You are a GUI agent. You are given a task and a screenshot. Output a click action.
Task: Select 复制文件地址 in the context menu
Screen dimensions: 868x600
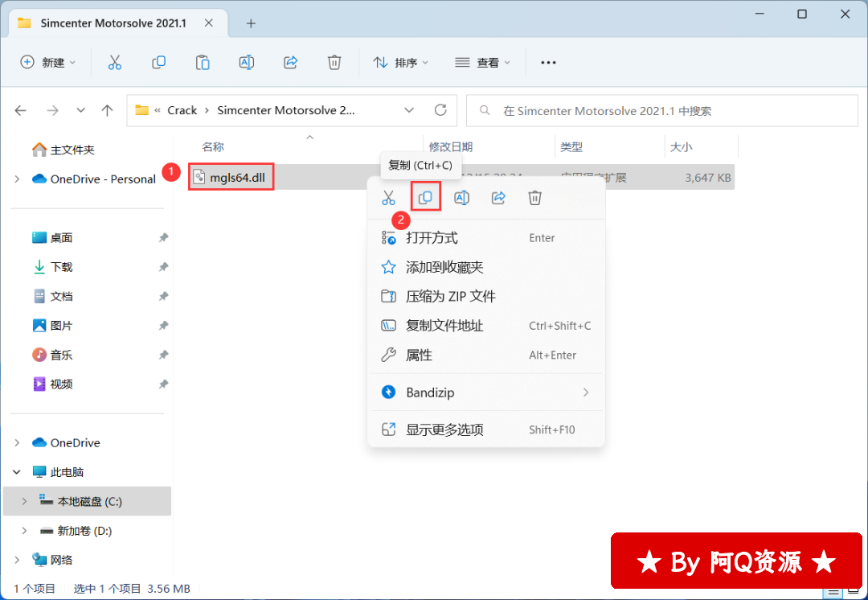(x=486, y=326)
